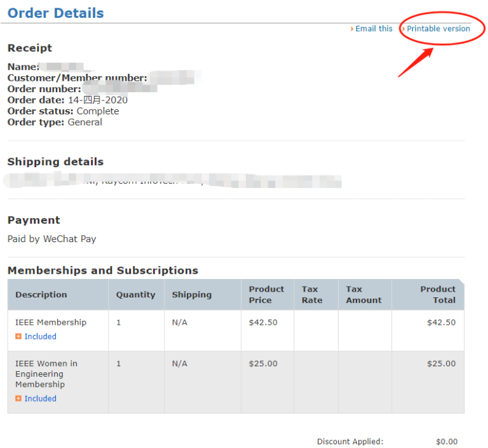The height and width of the screenshot is (448, 488).
Task: Click the arrow bullet before Printable version
Action: coord(403,29)
